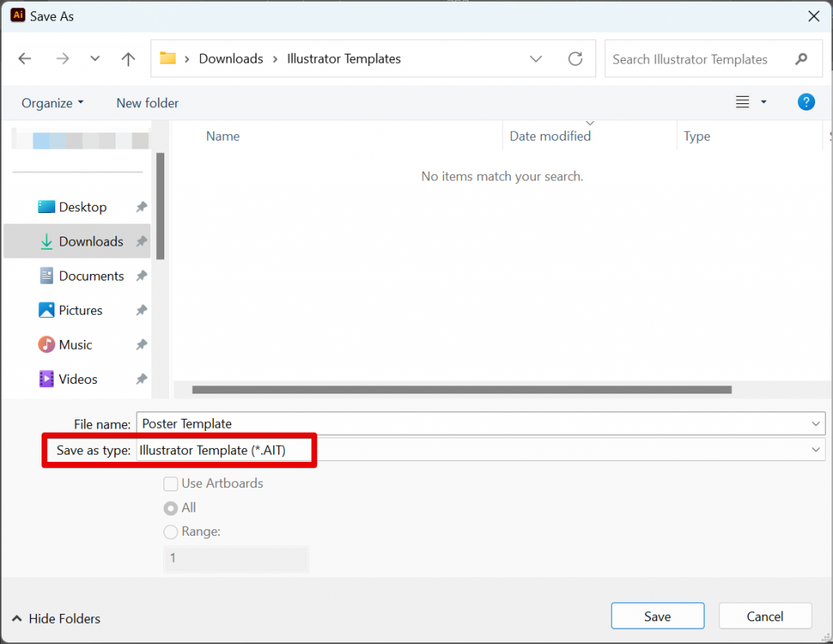Open the Organize dropdown menu
Viewport: 833px width, 644px height.
coord(52,103)
